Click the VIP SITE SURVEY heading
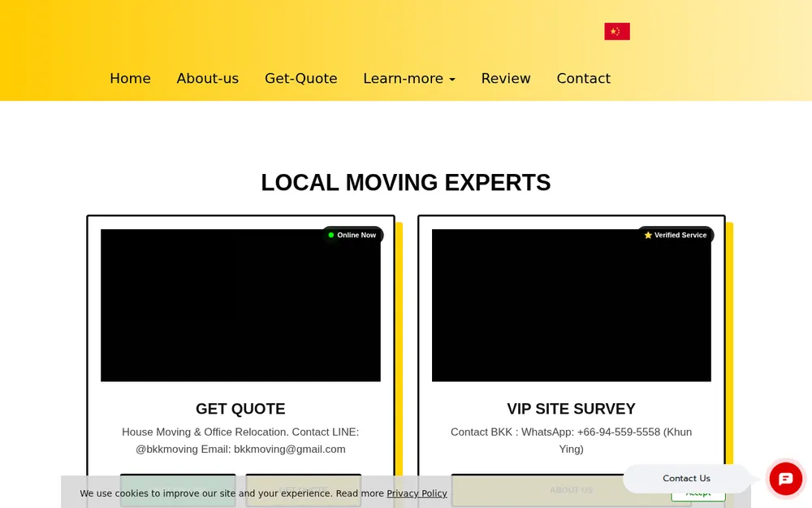Screen dimensions: 812x508 571,409
